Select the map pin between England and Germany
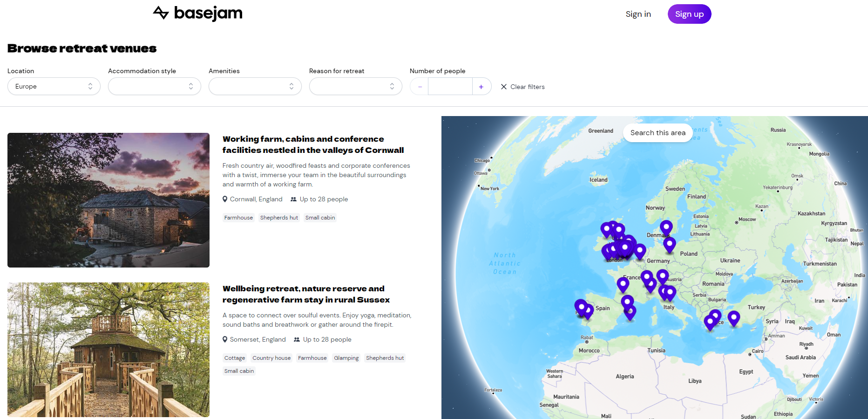The image size is (868, 419). [640, 252]
